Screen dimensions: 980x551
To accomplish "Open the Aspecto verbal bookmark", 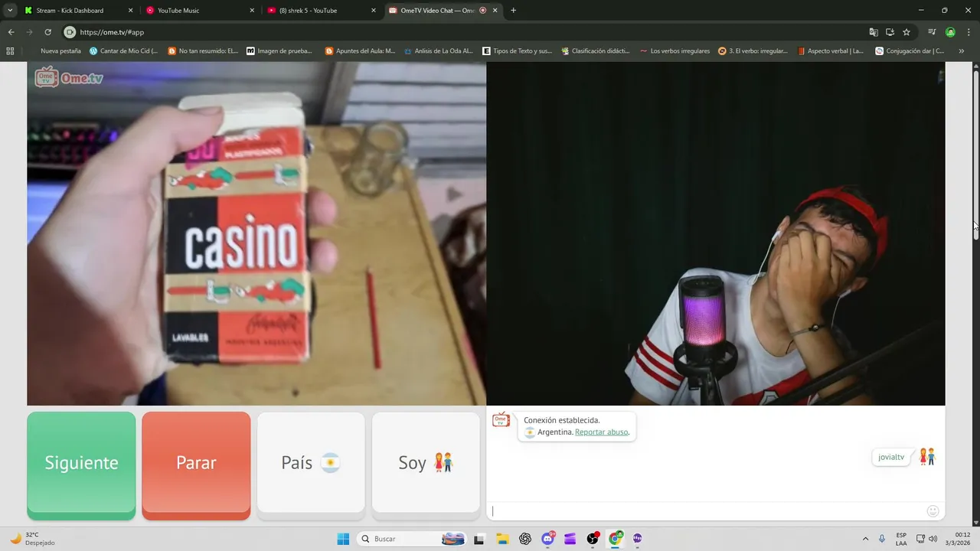I will 830,51.
